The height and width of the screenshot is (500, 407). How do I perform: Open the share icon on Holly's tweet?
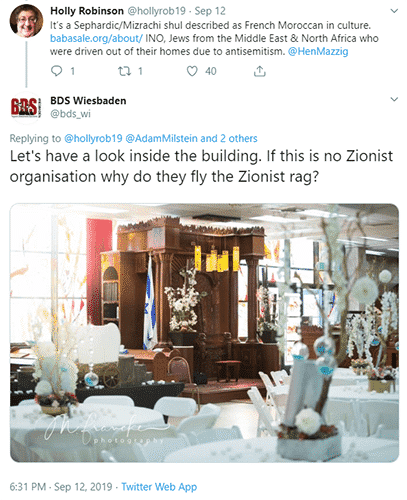pos(259,71)
